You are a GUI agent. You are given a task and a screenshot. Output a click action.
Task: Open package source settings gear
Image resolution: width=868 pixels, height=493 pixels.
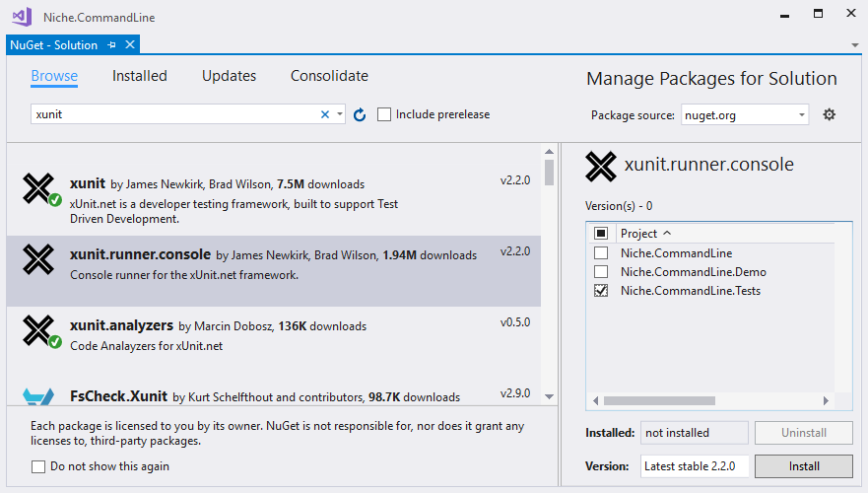point(829,114)
